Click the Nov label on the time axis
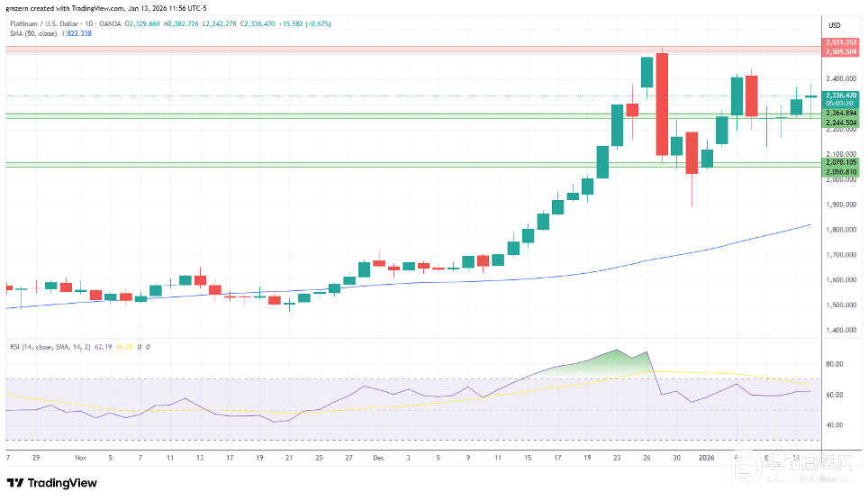 (81, 458)
